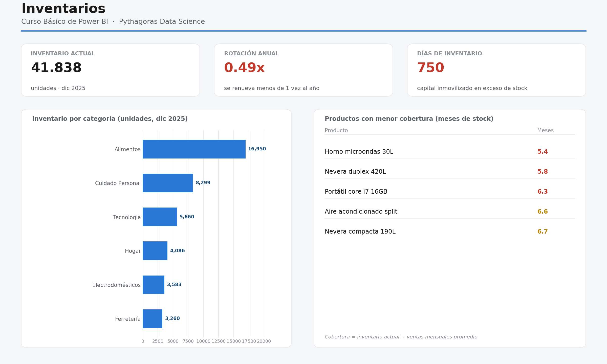Image resolution: width=607 pixels, height=364 pixels.
Task: Click the Cobertura formula footnote
Action: point(401,337)
